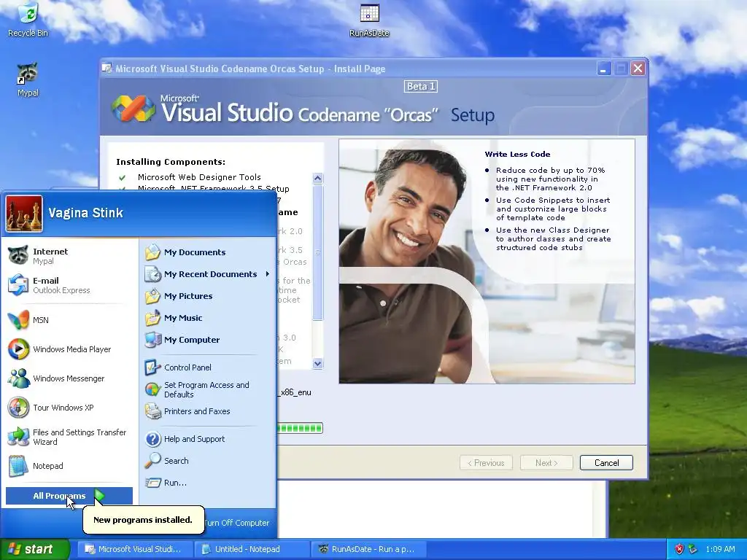This screenshot has width=747, height=560.
Task: Click the green installation progress bar
Action: click(300, 428)
